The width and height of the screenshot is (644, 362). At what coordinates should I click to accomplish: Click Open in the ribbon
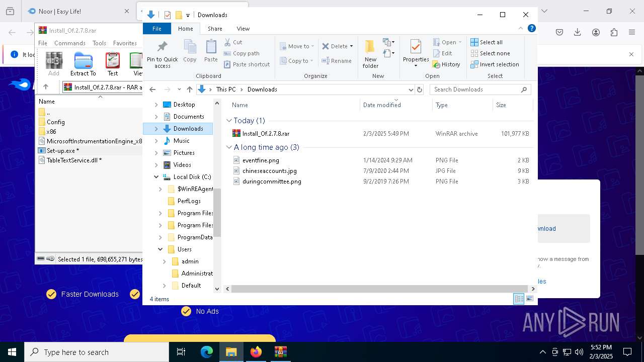447,42
